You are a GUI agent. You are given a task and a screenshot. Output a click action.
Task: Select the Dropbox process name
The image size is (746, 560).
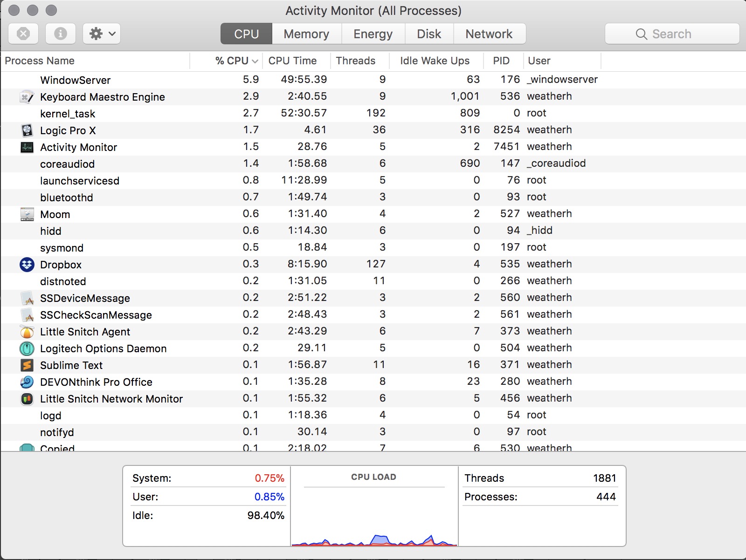coord(61,265)
